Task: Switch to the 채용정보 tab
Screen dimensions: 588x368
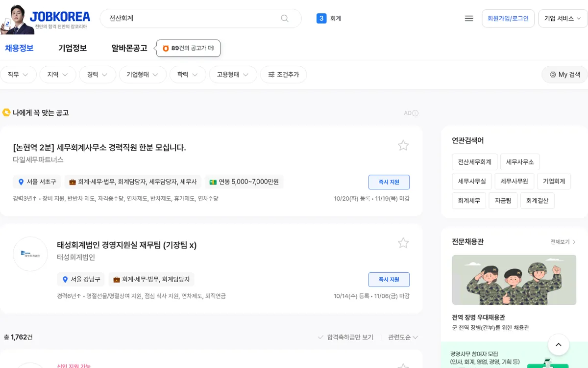Action: 19,48
